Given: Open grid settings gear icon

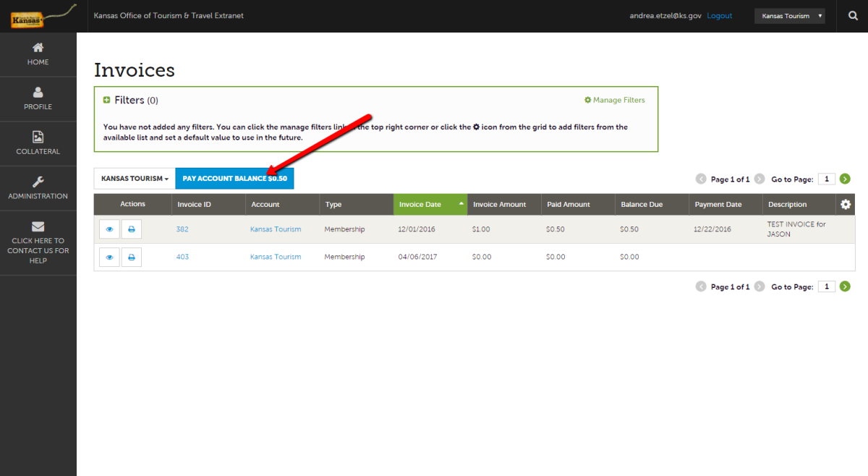Looking at the screenshot, I should (846, 204).
